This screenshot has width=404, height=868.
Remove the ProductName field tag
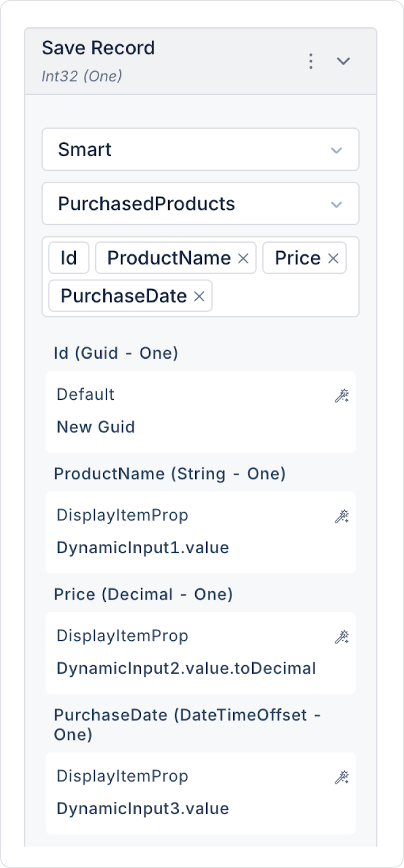[x=243, y=259]
